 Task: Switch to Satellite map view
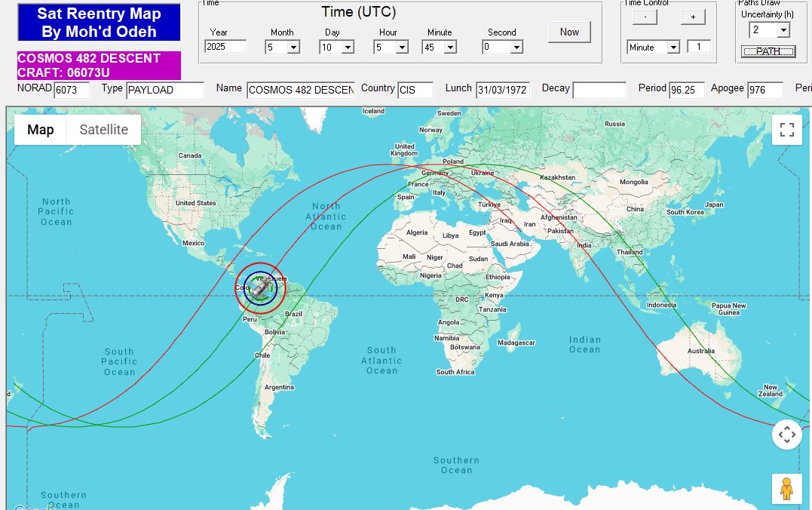pyautogui.click(x=103, y=130)
